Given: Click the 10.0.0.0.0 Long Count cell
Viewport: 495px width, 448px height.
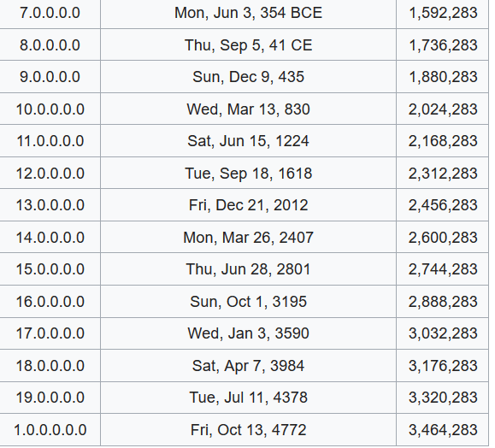Looking at the screenshot, I should 50,109.
